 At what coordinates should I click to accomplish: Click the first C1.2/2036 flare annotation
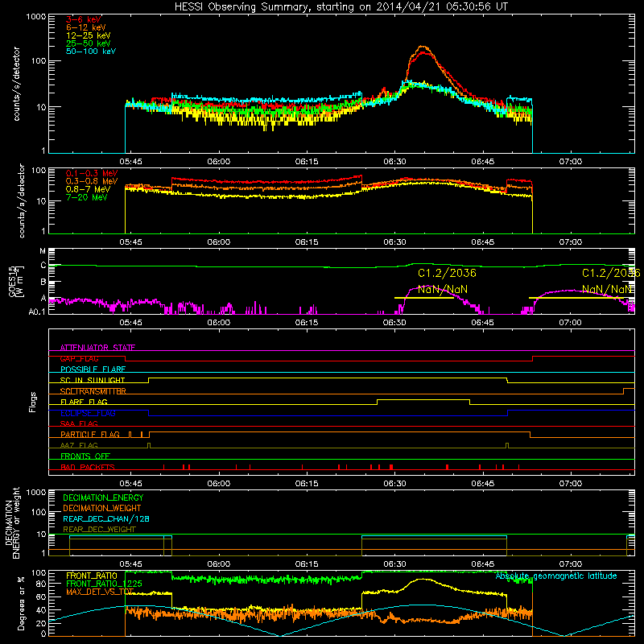(x=447, y=273)
